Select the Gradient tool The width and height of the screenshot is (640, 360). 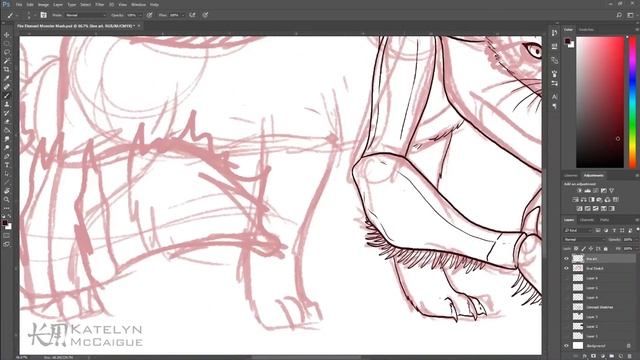pyautogui.click(x=7, y=130)
